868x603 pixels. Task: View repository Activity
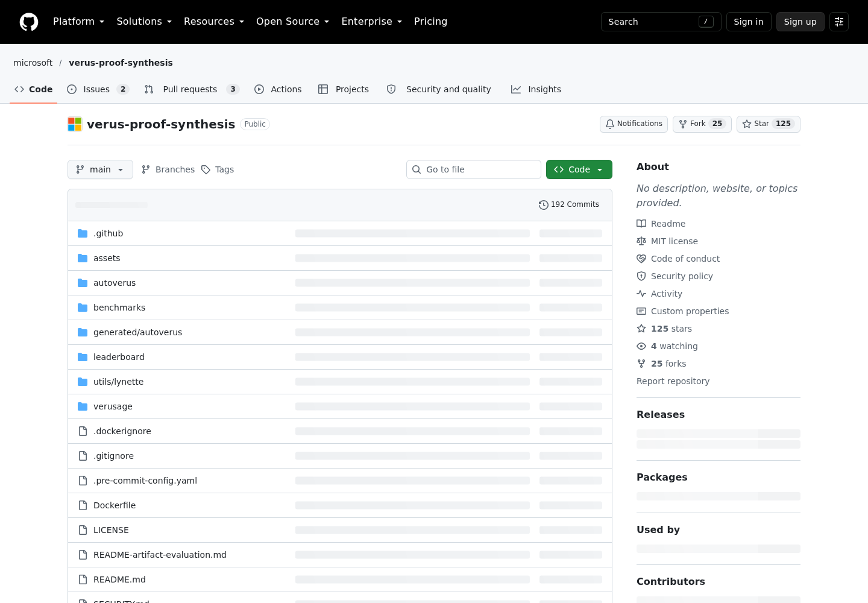pyautogui.click(x=659, y=294)
